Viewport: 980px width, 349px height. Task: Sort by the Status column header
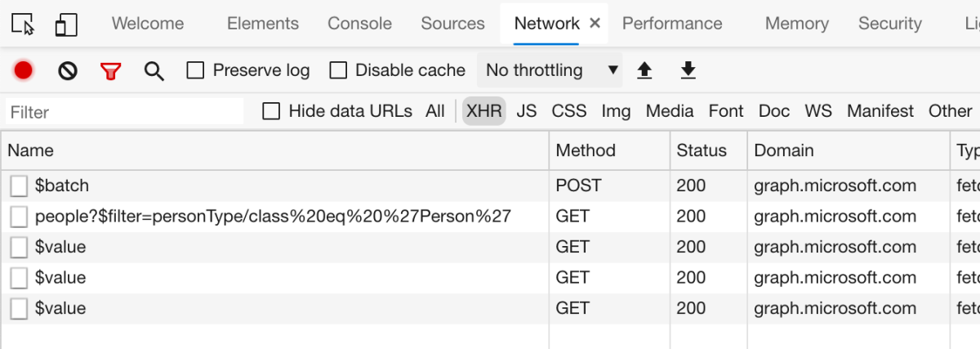click(x=702, y=150)
